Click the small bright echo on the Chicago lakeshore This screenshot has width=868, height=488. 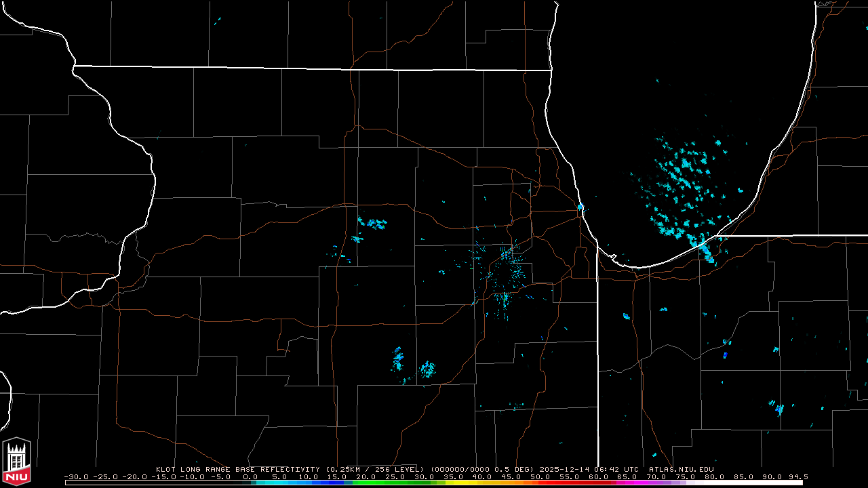point(580,206)
